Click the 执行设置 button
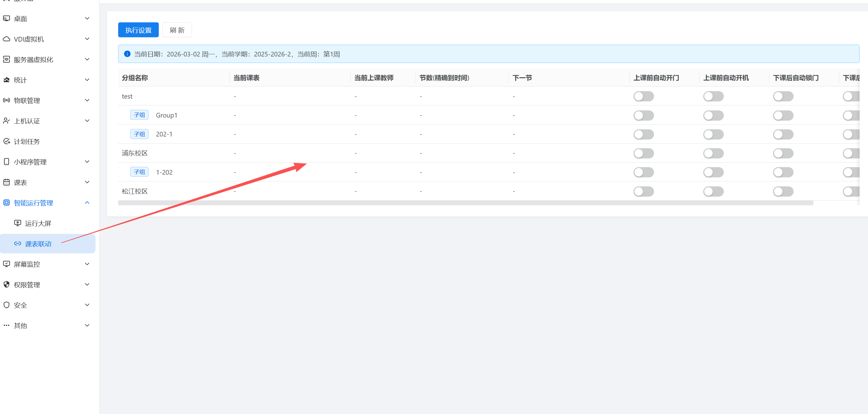Image resolution: width=868 pixels, height=414 pixels. click(138, 30)
